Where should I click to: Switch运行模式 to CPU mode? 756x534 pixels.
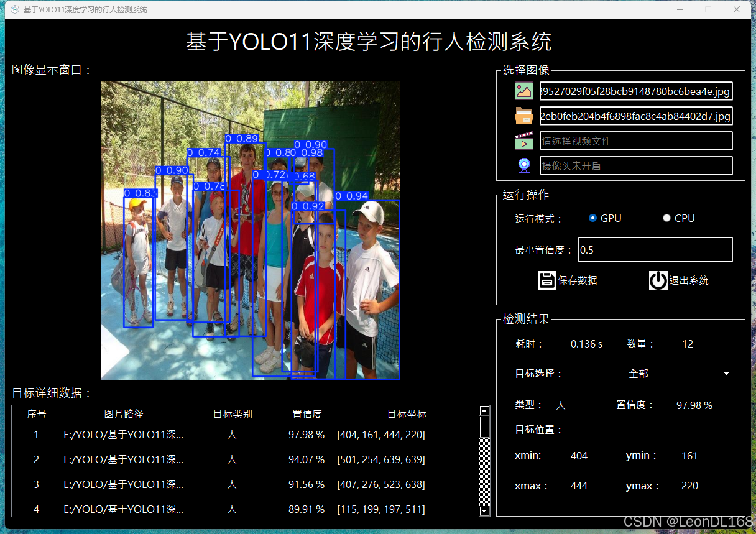point(666,218)
